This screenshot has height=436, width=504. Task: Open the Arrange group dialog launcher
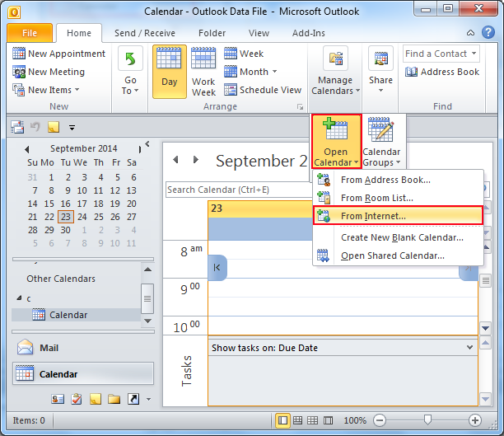(300, 107)
